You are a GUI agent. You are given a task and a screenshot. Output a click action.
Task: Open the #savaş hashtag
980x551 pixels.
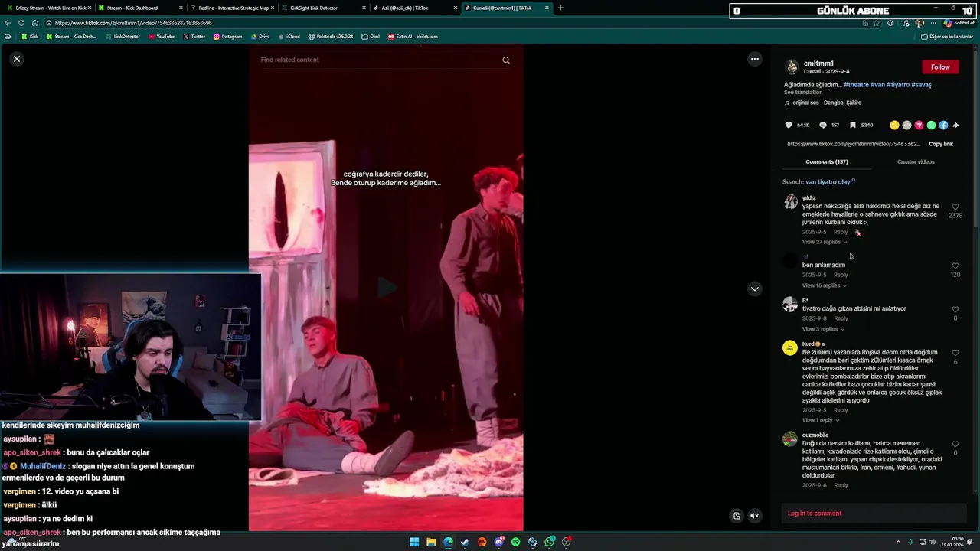(921, 85)
